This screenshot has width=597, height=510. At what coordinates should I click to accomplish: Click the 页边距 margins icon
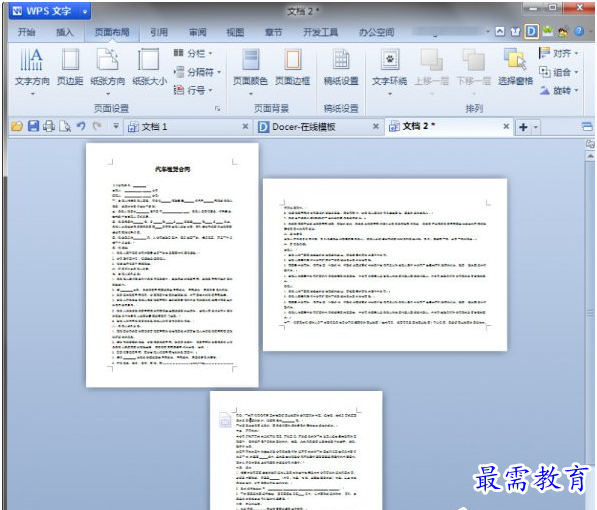point(70,67)
